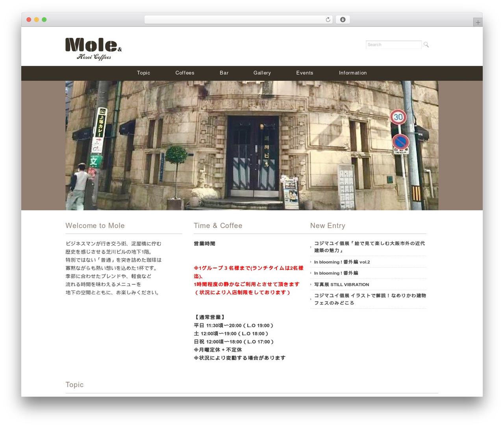Navigate to the Events page
This screenshot has width=504, height=427.
pos(305,73)
